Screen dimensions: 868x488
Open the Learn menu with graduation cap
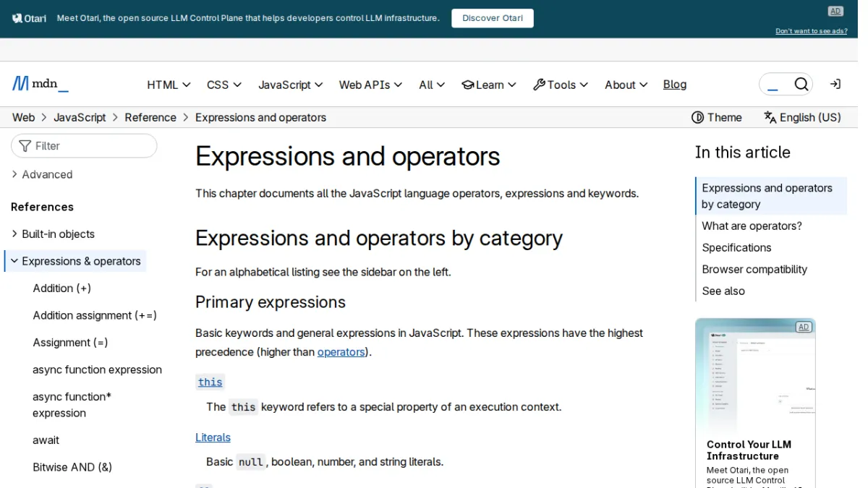tap(489, 85)
